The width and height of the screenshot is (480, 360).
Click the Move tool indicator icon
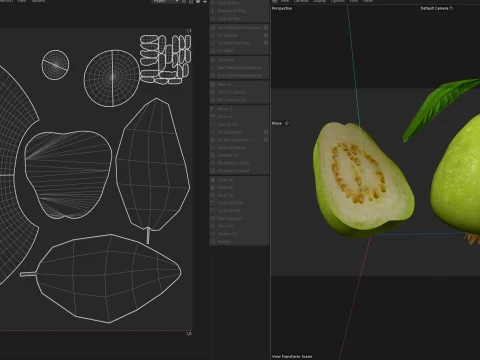pyautogui.click(x=287, y=123)
